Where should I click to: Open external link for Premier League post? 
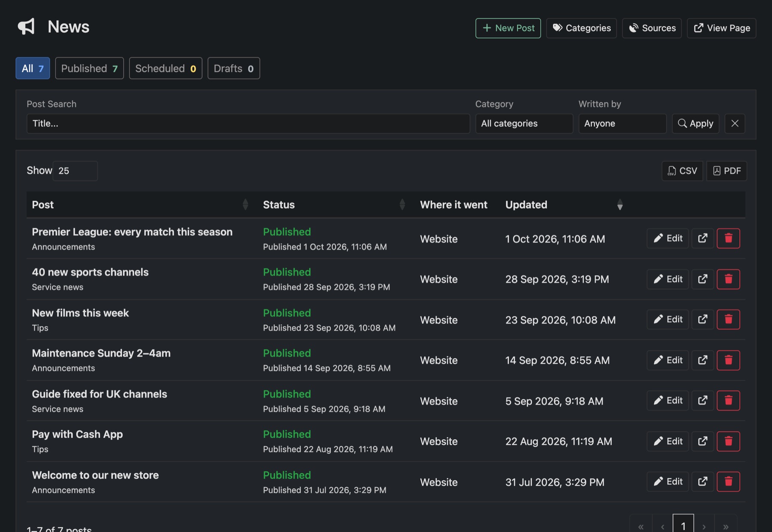pos(703,238)
